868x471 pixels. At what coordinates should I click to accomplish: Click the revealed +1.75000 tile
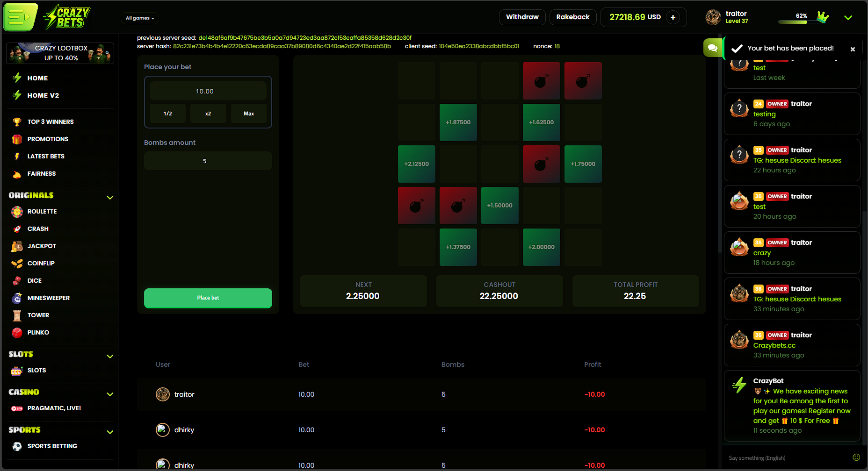[x=583, y=164]
